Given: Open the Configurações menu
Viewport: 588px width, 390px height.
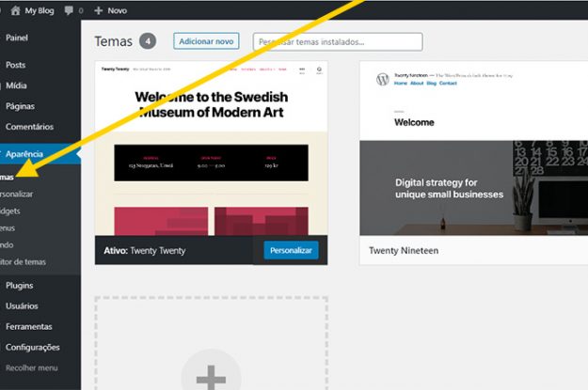Looking at the screenshot, I should point(33,348).
